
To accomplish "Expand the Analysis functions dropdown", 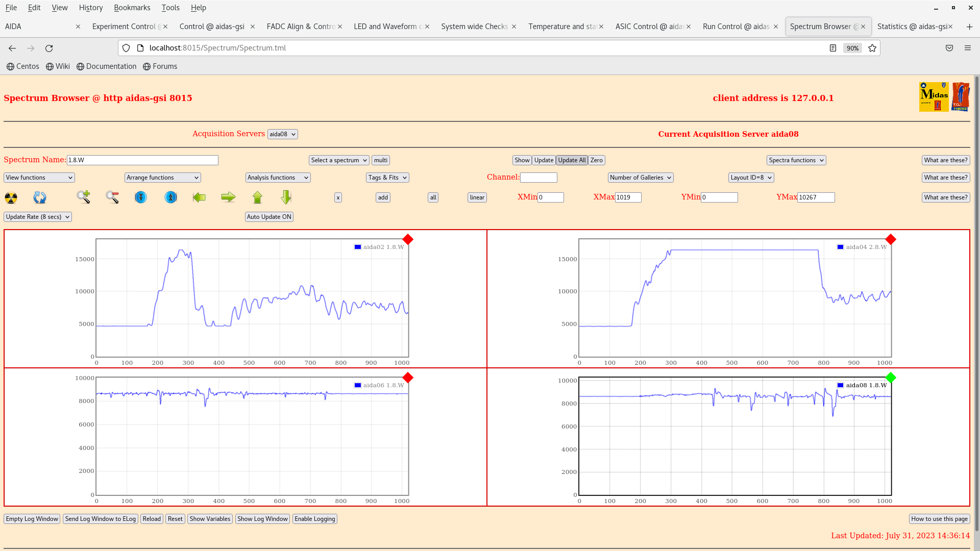I will click(x=278, y=178).
